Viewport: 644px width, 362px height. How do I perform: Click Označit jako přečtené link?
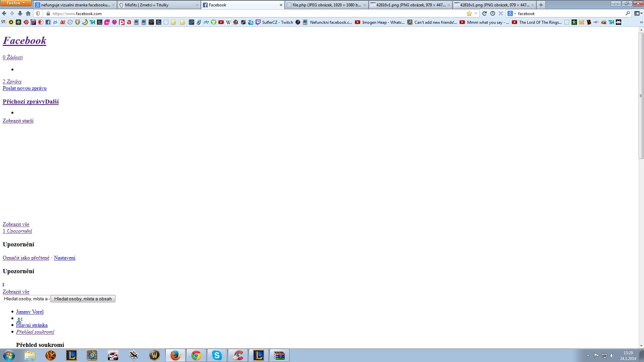[26, 258]
